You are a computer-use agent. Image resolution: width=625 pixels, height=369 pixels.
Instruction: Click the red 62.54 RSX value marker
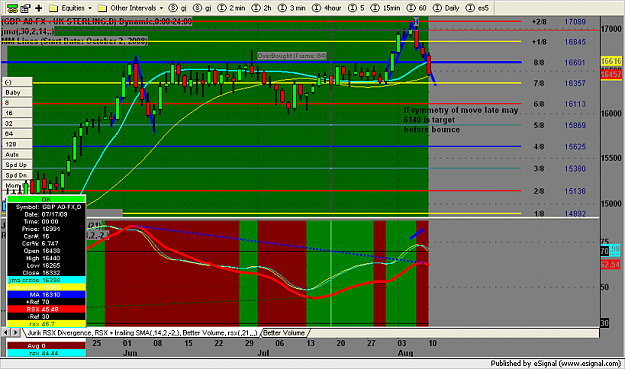610,264
